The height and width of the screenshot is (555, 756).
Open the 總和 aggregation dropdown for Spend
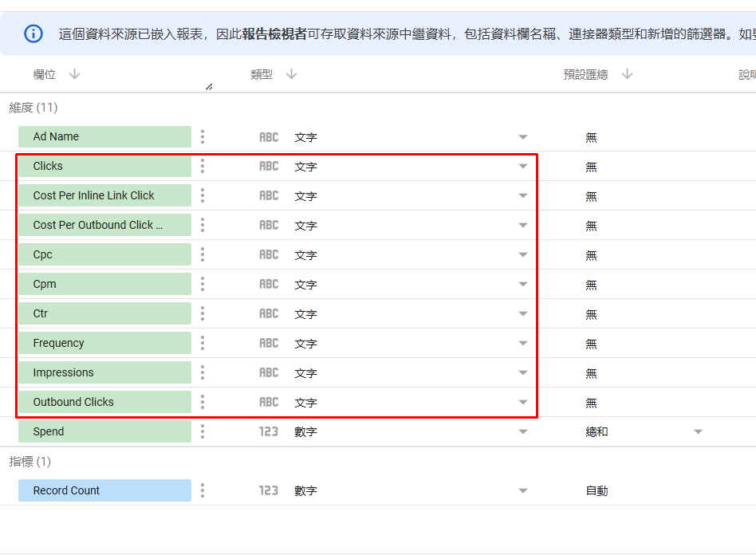click(698, 431)
